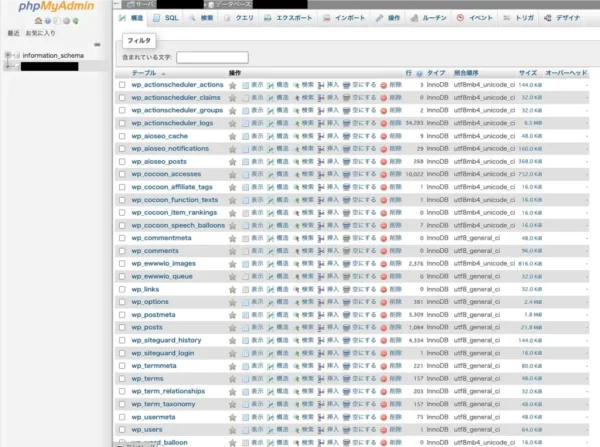Switch to the 検索 tab
This screenshot has width=600, height=447.
tap(201, 18)
